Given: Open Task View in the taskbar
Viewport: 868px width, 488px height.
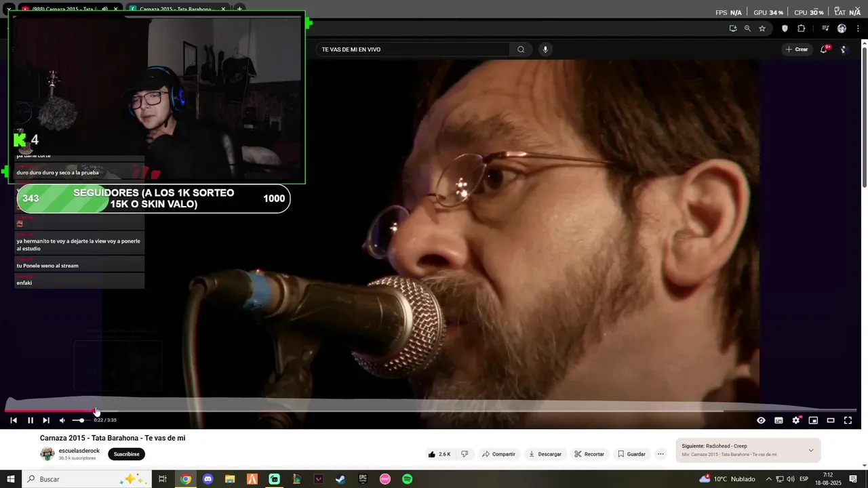Looking at the screenshot, I should tap(163, 479).
